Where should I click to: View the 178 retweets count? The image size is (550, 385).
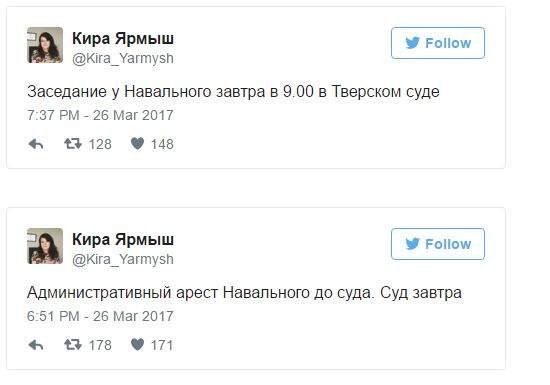coord(100,345)
